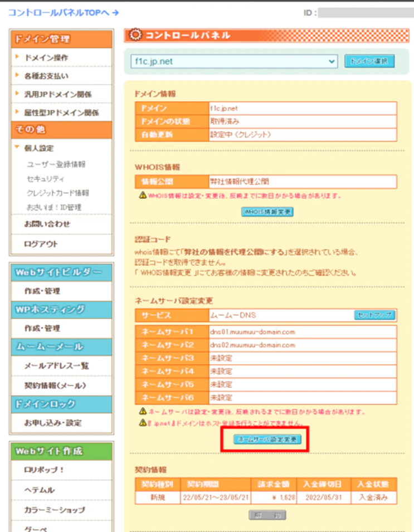414x532 pixels.
Task: Click the ムームーメール sidebar header
Action: [61, 346]
